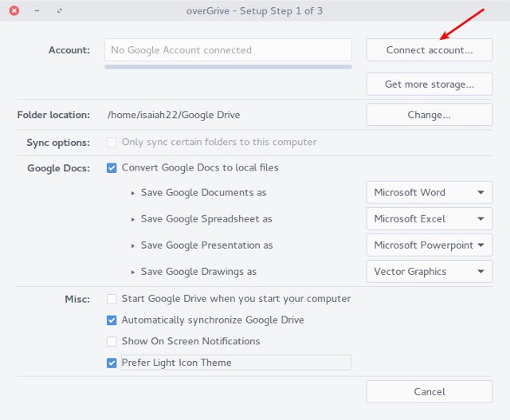
Task: Expand the Save Google Documents triangle
Action: 133,193
